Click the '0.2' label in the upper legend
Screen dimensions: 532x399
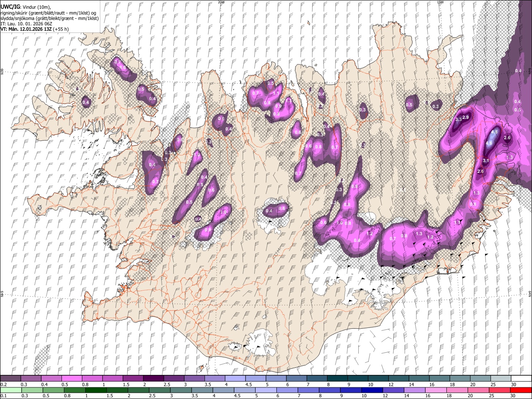point(3,384)
